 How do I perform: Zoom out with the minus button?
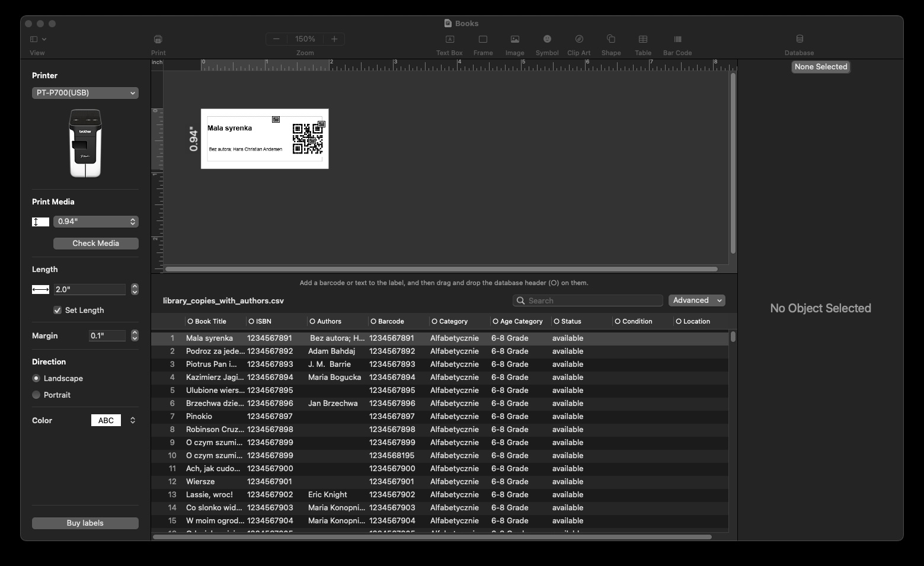click(276, 39)
